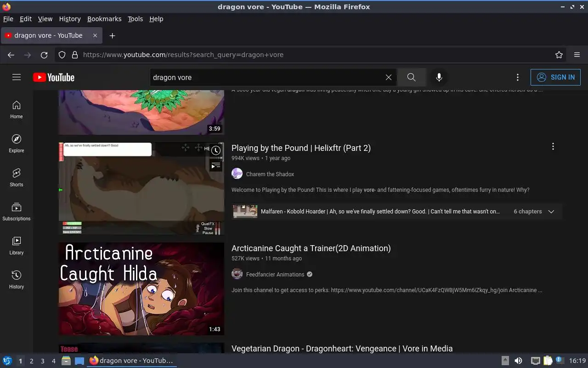The image size is (588, 368).
Task: Clear the search box with X
Action: pyautogui.click(x=389, y=77)
